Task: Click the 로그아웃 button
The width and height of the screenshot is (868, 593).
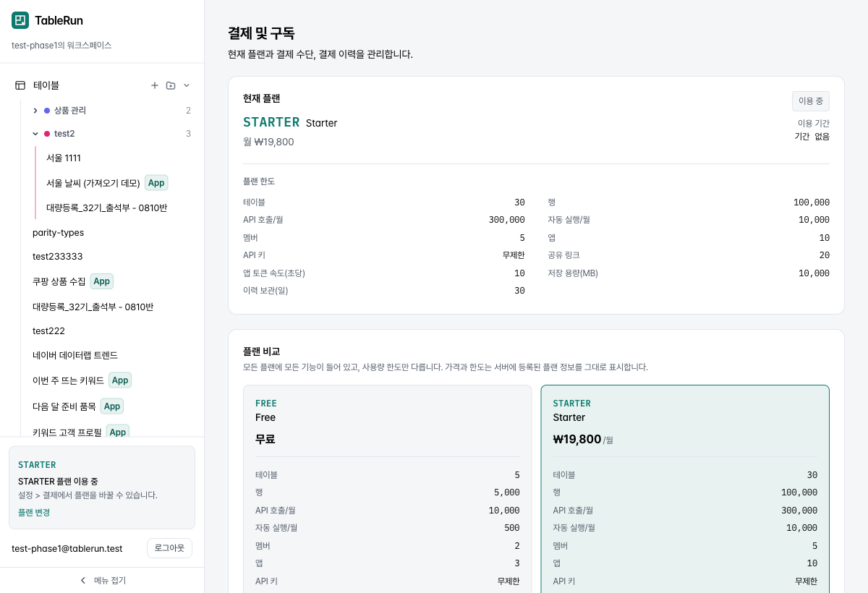Action: point(169,548)
